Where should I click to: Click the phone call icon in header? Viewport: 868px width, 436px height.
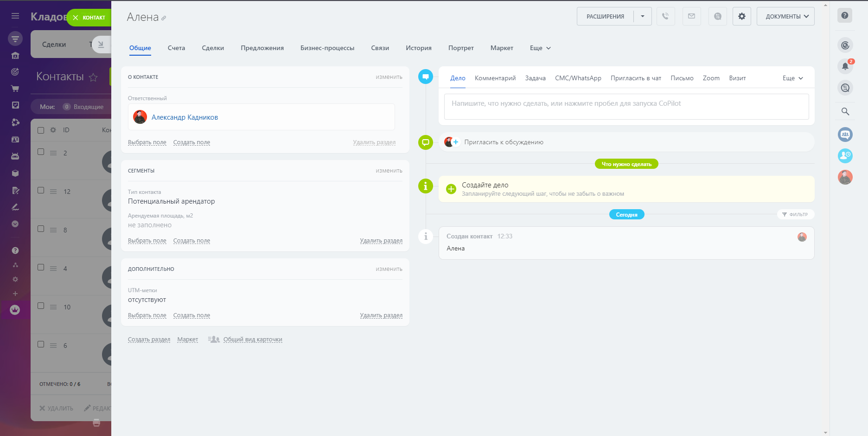(665, 16)
